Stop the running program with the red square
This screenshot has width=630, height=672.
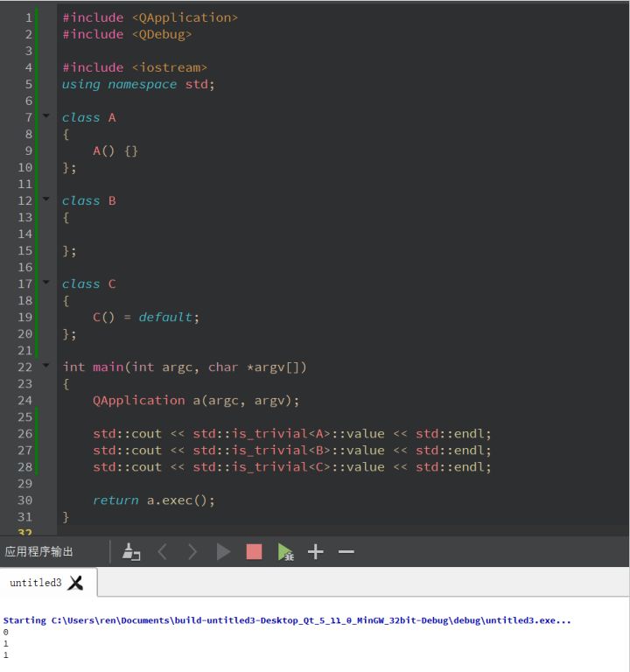click(254, 551)
